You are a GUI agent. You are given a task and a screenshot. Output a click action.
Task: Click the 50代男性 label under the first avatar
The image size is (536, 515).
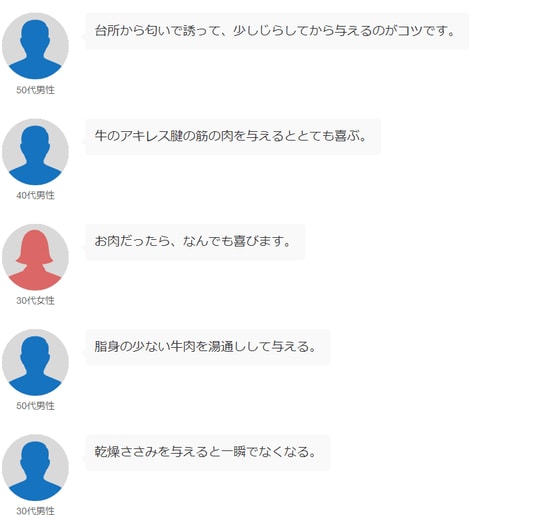click(36, 90)
